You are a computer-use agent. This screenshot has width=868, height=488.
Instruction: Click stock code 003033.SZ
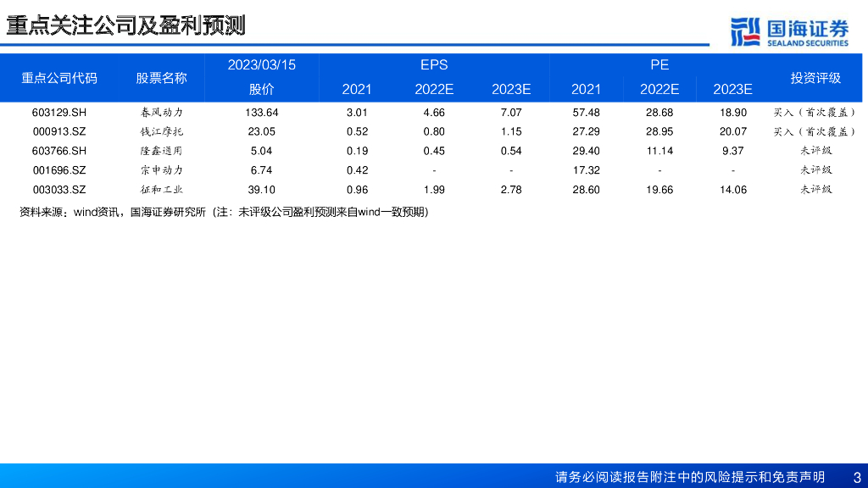tap(59, 190)
